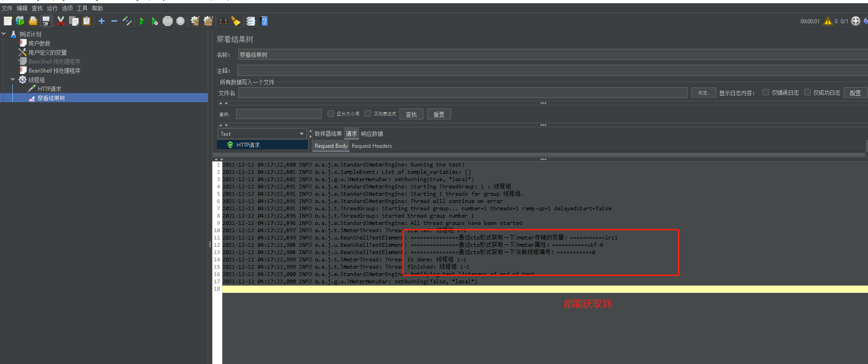Toggle the 正则表达式 checkbox
The image size is (868, 364).
pyautogui.click(x=368, y=114)
